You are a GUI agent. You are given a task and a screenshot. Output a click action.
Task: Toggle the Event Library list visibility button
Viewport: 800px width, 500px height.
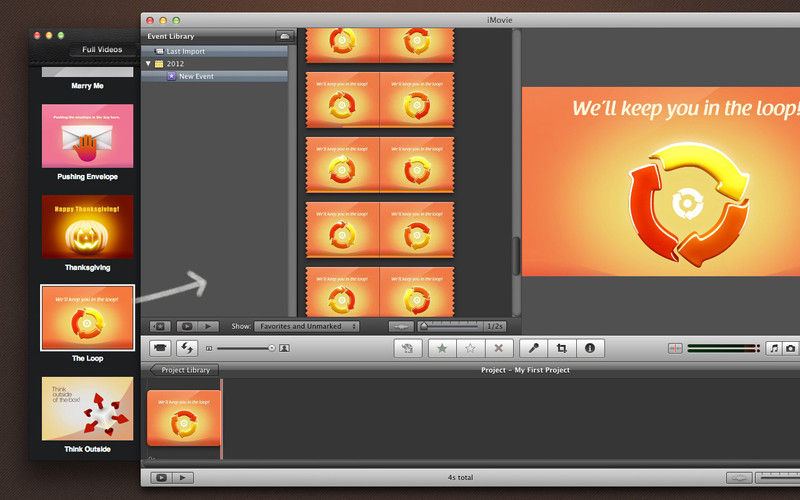(160, 326)
